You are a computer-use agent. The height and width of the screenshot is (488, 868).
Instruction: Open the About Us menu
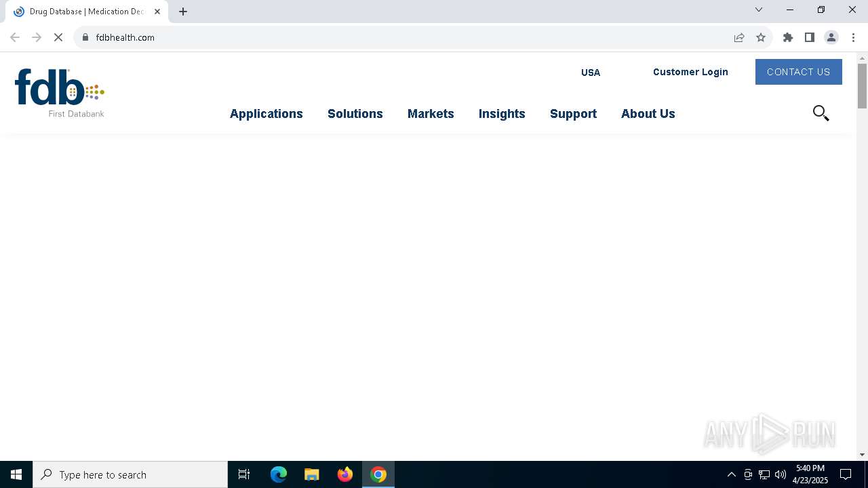pyautogui.click(x=648, y=114)
